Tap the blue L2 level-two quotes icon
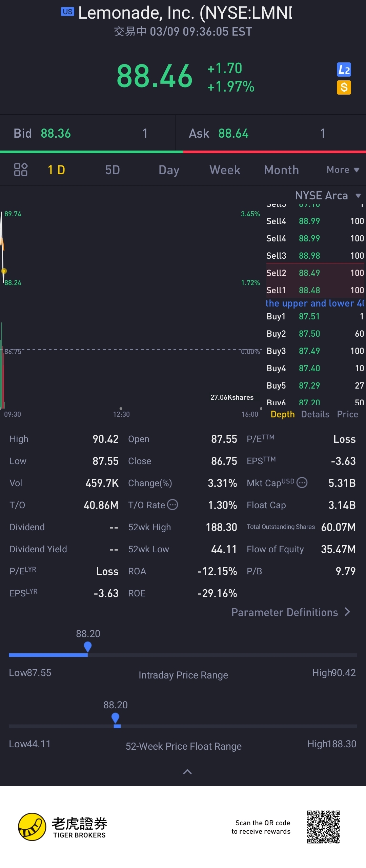This screenshot has height=868, width=366. [344, 70]
